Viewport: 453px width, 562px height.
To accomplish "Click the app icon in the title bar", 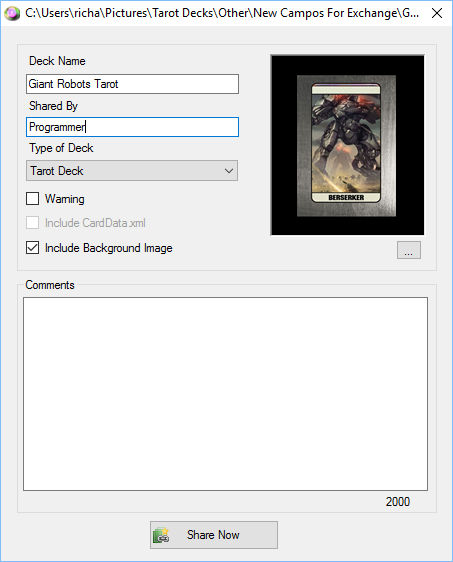I will pyautogui.click(x=12, y=14).
